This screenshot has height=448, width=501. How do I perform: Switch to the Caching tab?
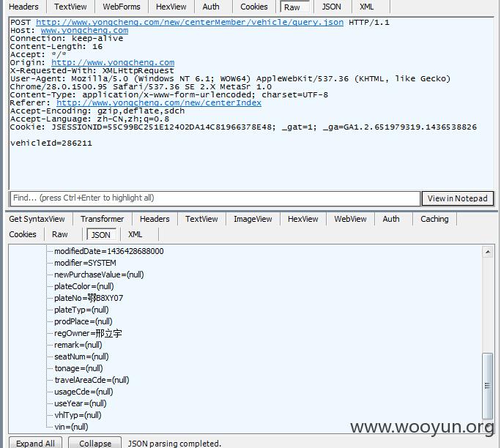pyautogui.click(x=434, y=219)
